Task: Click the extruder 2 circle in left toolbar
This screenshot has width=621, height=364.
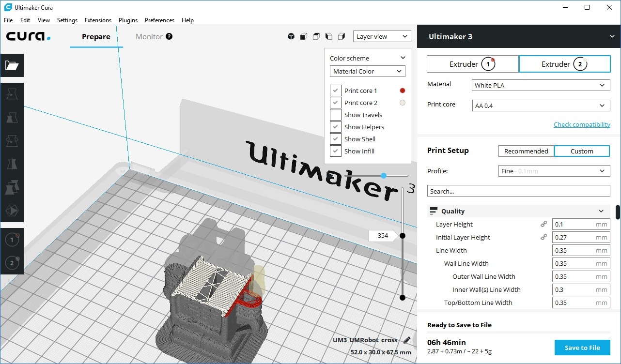Action: [x=12, y=263]
